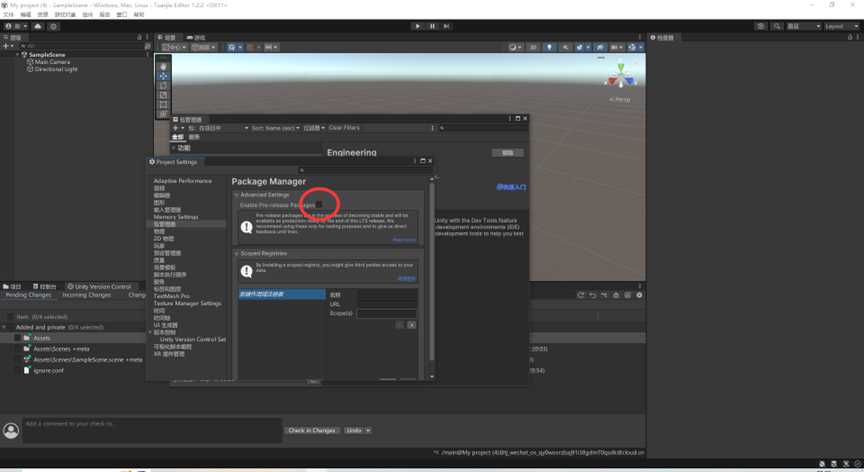Enable Pre-release Packages checkbox
The height and width of the screenshot is (472, 864).
(319, 205)
